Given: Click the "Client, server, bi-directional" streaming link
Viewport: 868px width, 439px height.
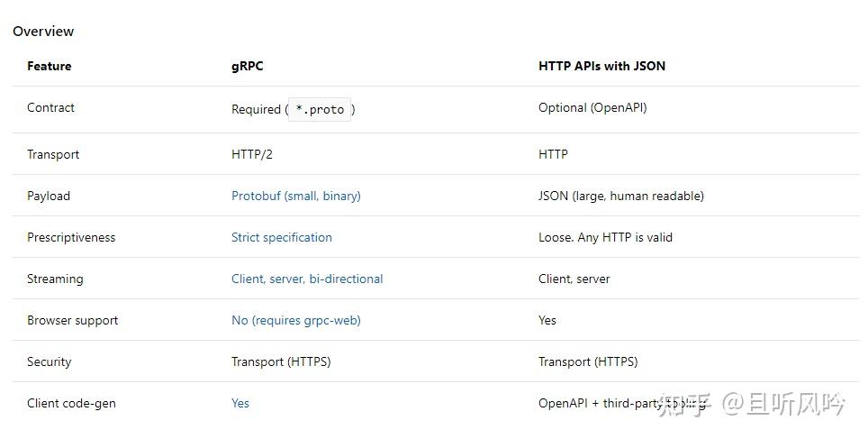Looking at the screenshot, I should click(x=307, y=279).
